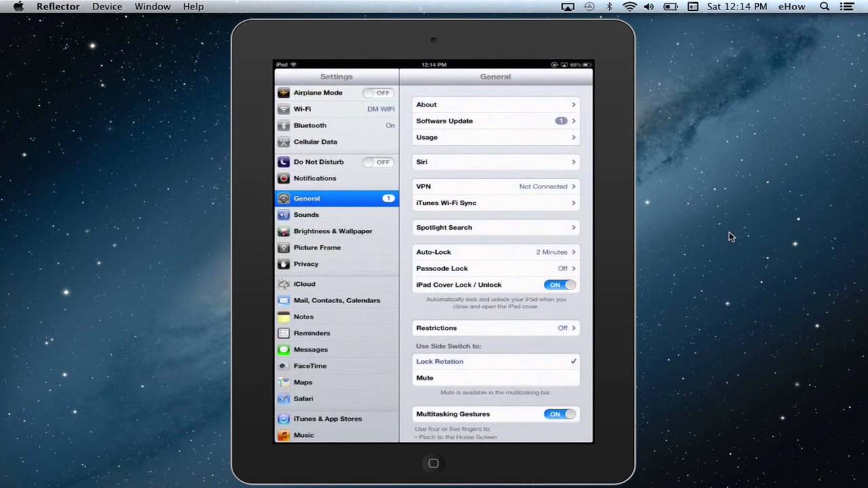Open the Device menu
The width and height of the screenshot is (868, 488).
[x=107, y=6]
